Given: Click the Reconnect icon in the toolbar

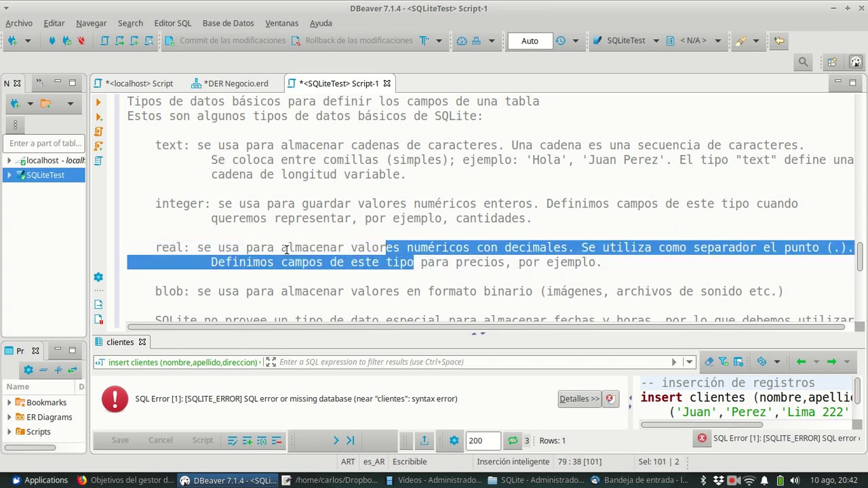Looking at the screenshot, I should coord(66,41).
